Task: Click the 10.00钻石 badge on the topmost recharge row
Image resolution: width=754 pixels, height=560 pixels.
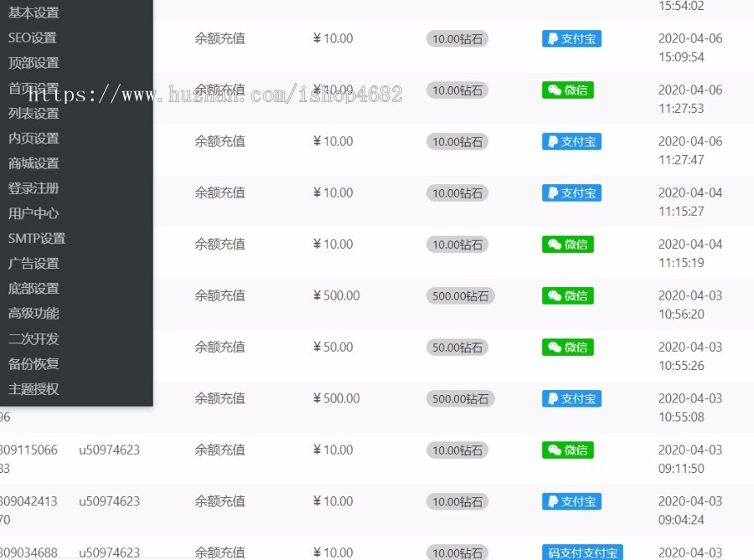Action: pyautogui.click(x=457, y=38)
